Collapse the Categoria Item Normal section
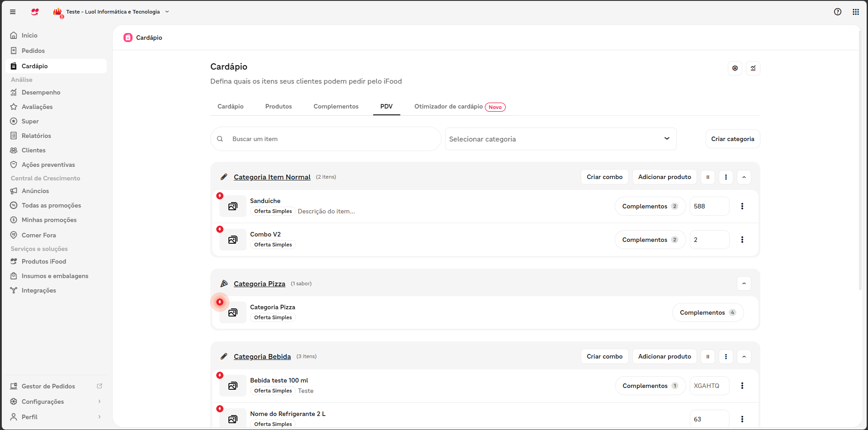 744,177
